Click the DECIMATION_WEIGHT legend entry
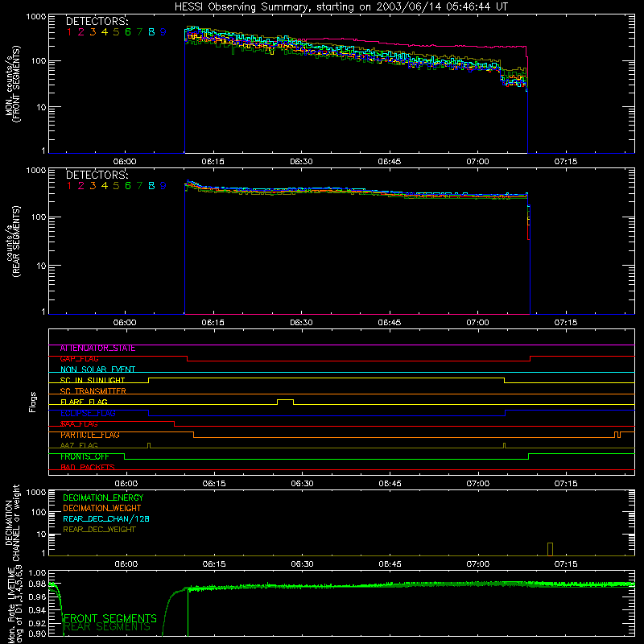 (x=102, y=508)
